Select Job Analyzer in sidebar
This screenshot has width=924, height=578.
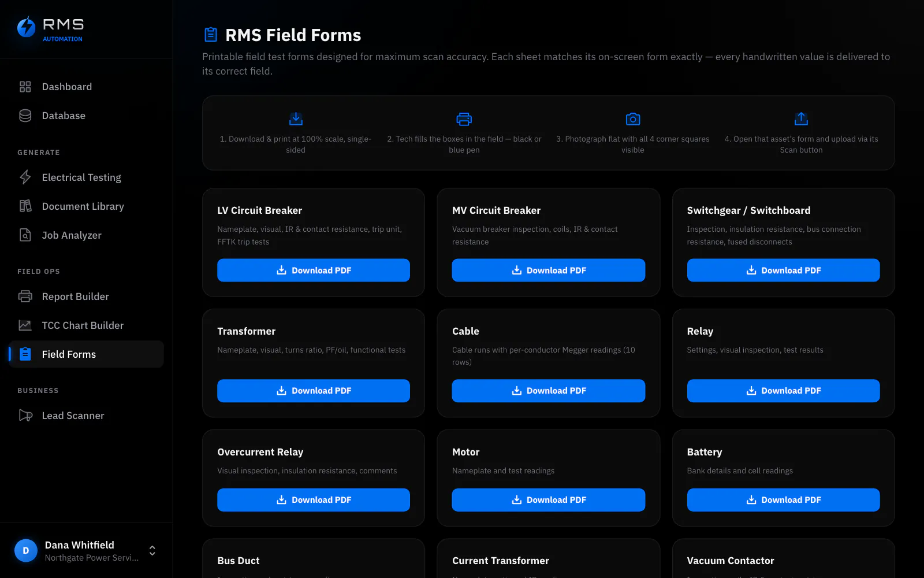87,235
